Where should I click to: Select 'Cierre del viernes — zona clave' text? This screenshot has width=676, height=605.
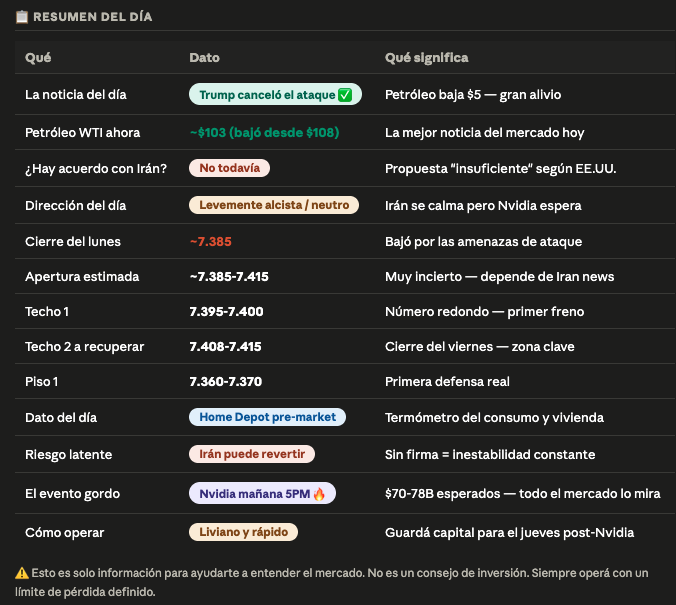[x=480, y=347]
